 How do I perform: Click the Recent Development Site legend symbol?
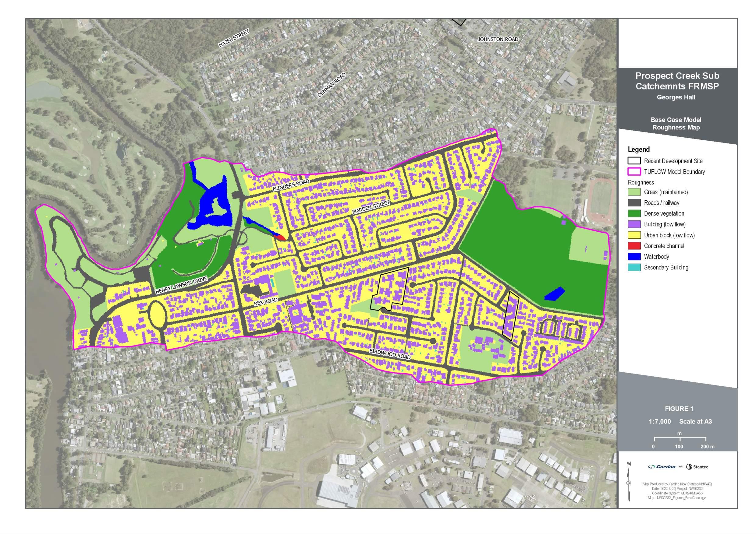click(x=634, y=161)
